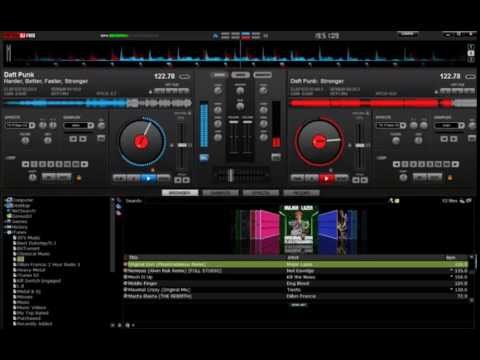480x360 pixels.
Task: Click right deck pitch bend minus button
Action: coord(356,180)
